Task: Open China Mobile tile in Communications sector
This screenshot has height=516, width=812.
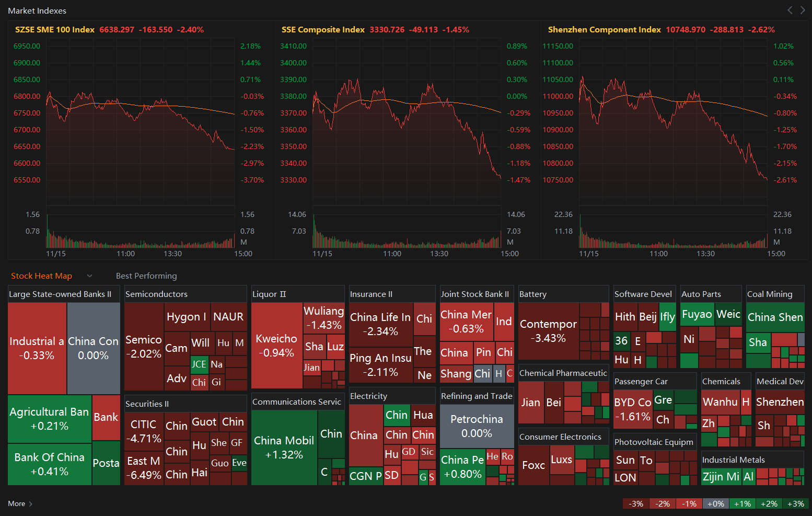Action: point(284,448)
